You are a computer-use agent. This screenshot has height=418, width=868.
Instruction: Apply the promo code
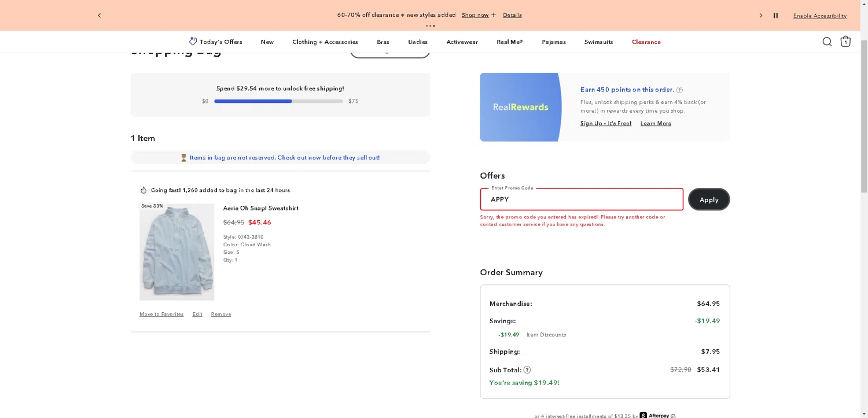click(x=709, y=199)
